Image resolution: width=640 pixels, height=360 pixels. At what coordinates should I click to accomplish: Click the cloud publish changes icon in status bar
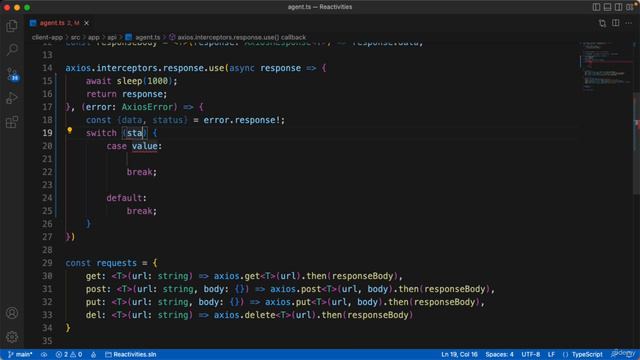point(44,354)
